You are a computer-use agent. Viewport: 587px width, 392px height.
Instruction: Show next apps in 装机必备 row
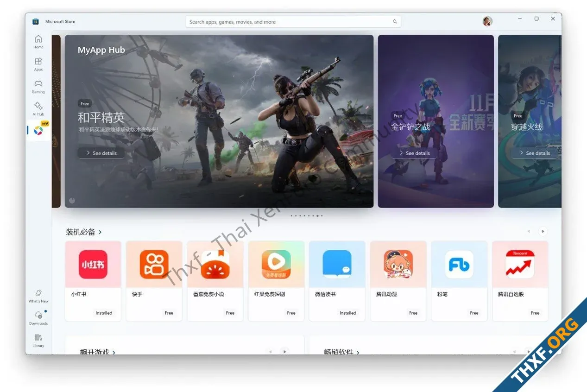(x=543, y=231)
